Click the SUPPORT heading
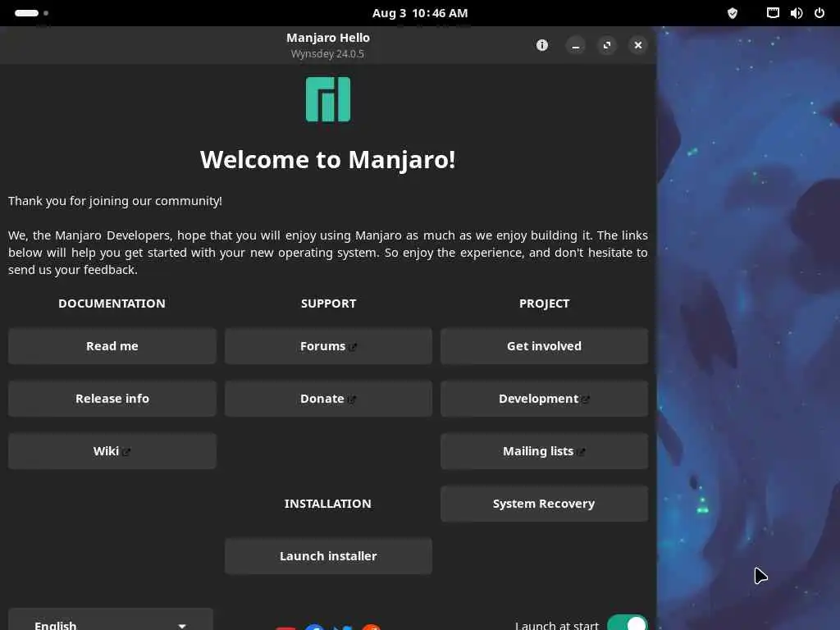The width and height of the screenshot is (840, 630). (328, 304)
